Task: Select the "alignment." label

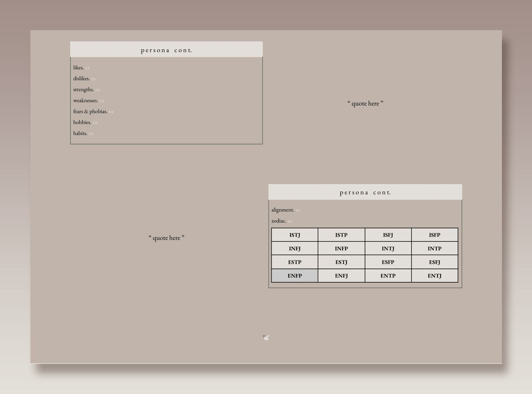Action: click(283, 210)
